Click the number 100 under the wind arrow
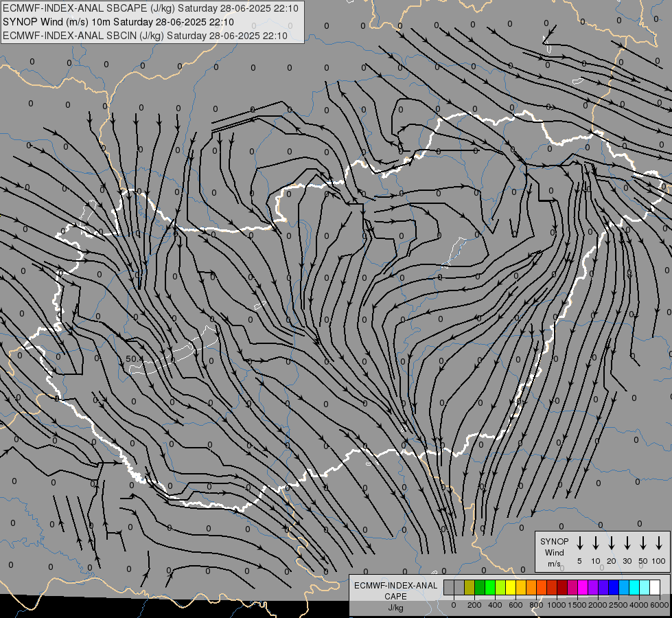 coord(659,561)
